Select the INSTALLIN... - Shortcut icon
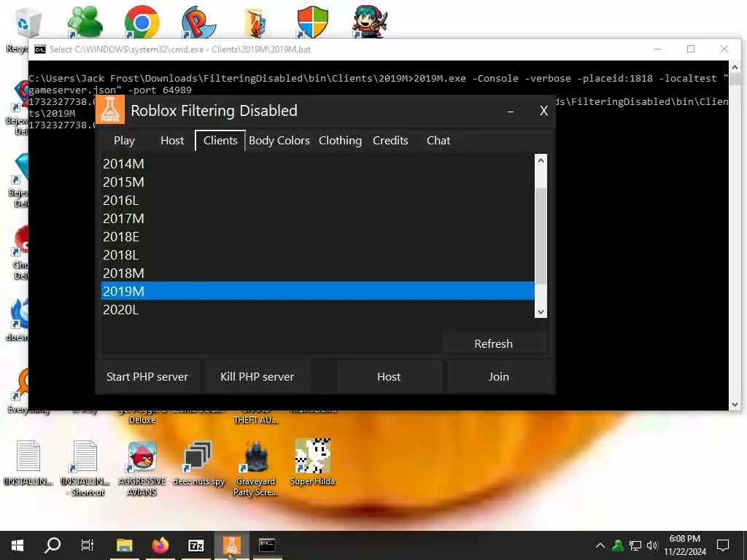 (x=85, y=468)
